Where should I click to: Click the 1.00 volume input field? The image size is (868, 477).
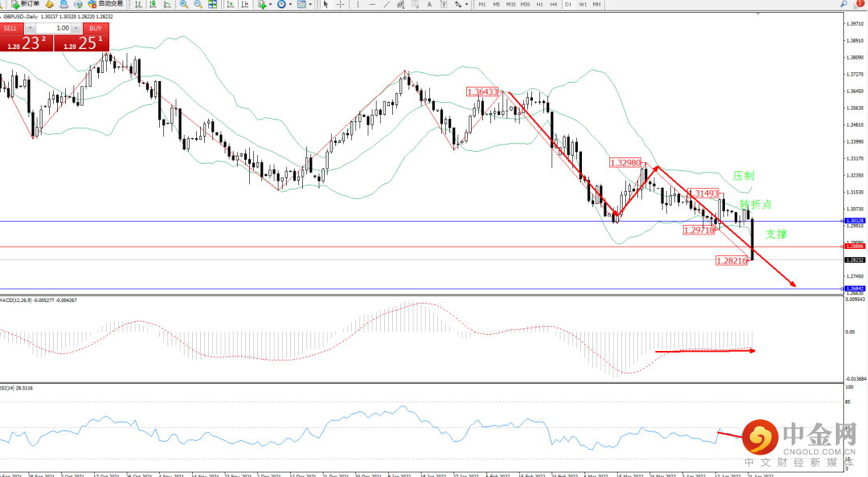coord(54,28)
